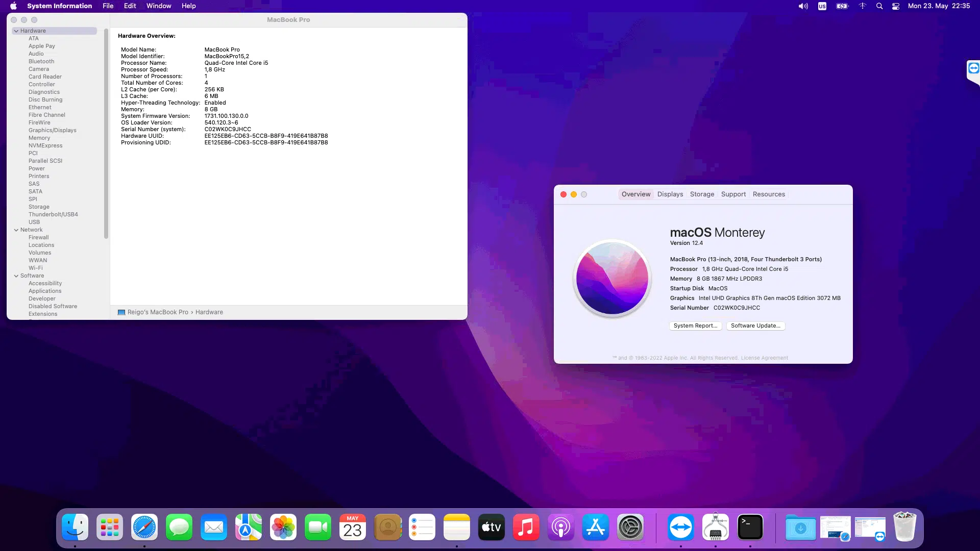Open Notes app in Dock
Screen dimensions: 980x551
pyautogui.click(x=457, y=527)
